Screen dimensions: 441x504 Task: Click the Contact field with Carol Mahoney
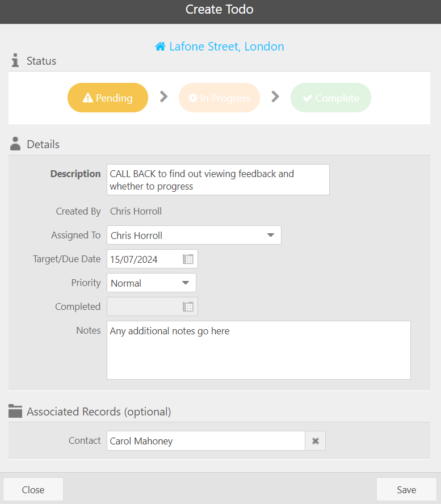click(205, 440)
